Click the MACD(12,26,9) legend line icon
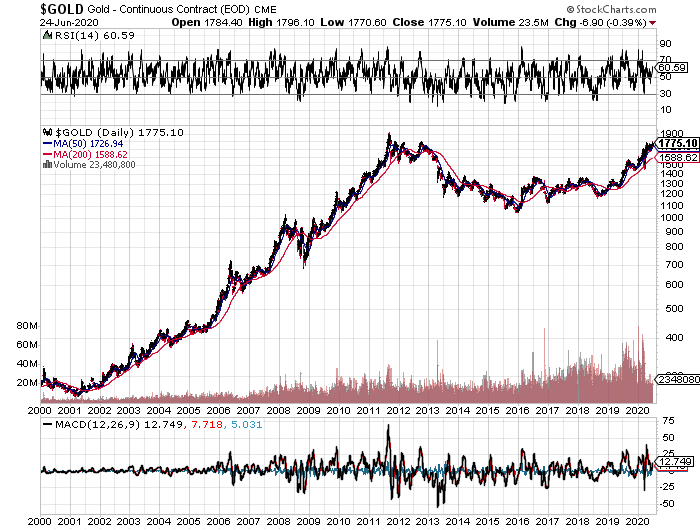700x530 pixels. coord(46,425)
